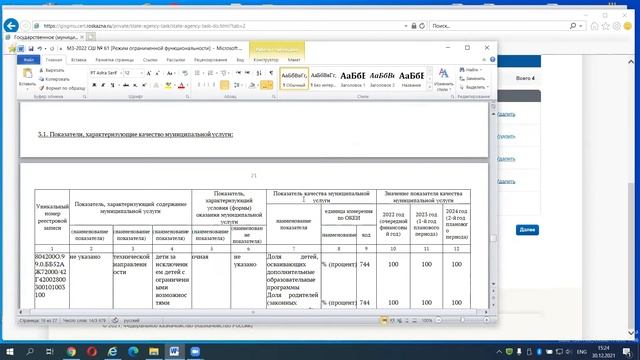Open Chrome from the taskbar
Viewport: 640px width, 360px height.
[x=71, y=351]
